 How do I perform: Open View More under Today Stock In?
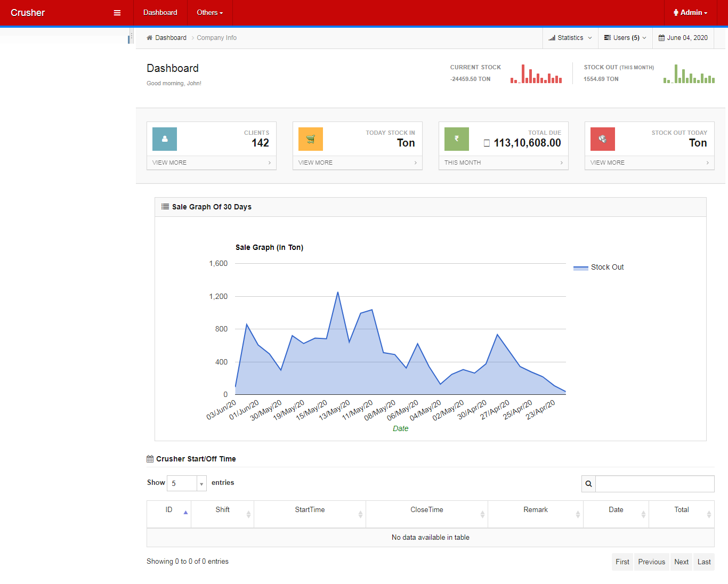[358, 163]
